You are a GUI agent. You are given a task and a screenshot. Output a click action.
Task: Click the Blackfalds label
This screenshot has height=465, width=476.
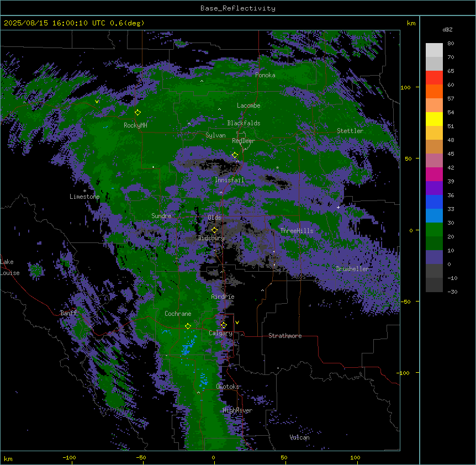244,123
